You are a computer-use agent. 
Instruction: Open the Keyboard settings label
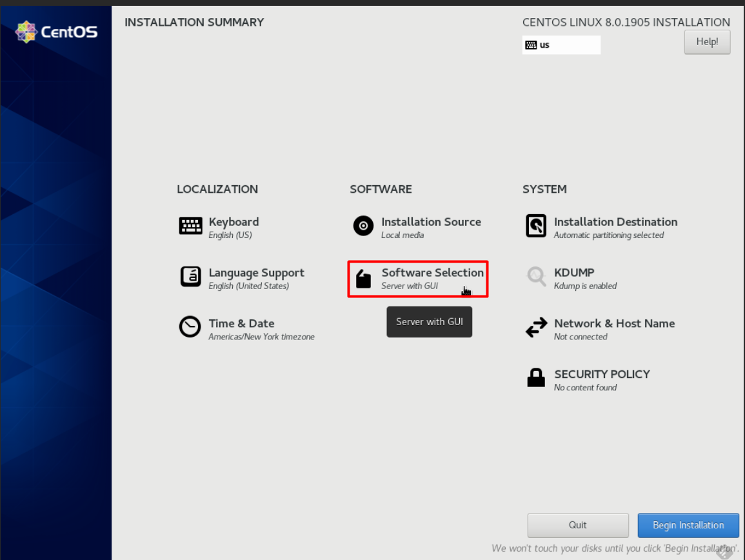coord(233,222)
